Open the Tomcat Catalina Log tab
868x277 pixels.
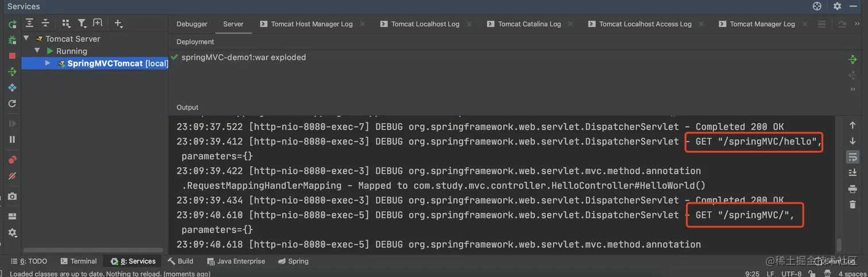pyautogui.click(x=529, y=24)
